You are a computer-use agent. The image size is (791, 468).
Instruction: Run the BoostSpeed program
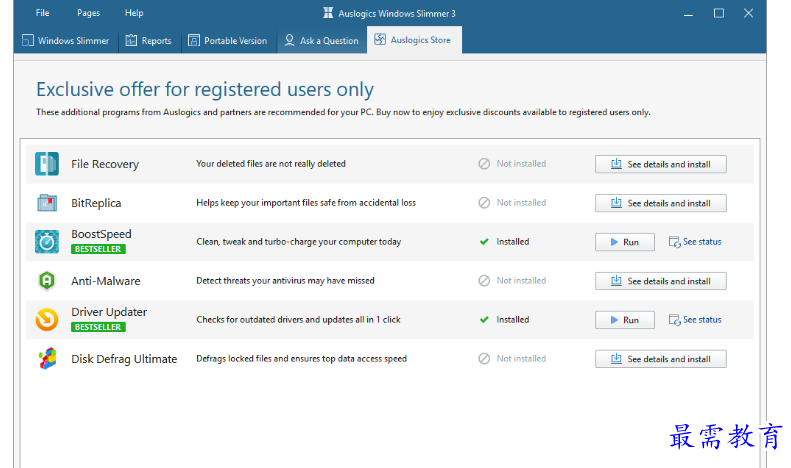(624, 242)
